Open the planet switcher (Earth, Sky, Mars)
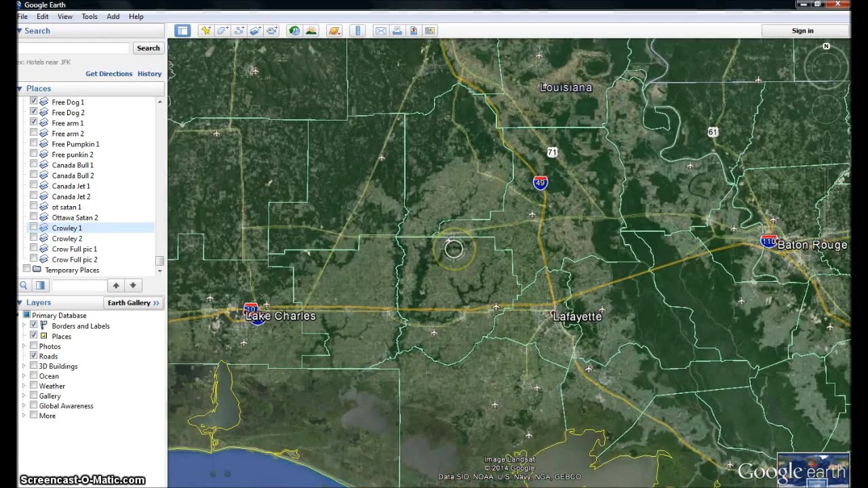 coord(334,30)
